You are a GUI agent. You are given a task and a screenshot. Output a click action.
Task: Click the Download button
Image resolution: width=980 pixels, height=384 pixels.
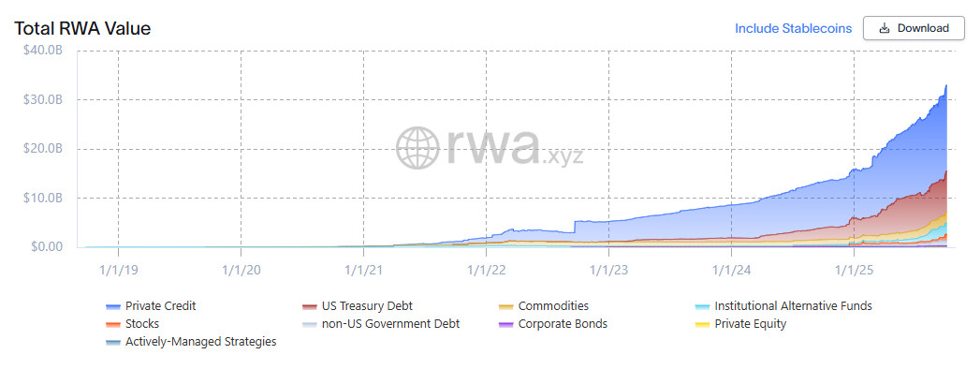click(913, 28)
